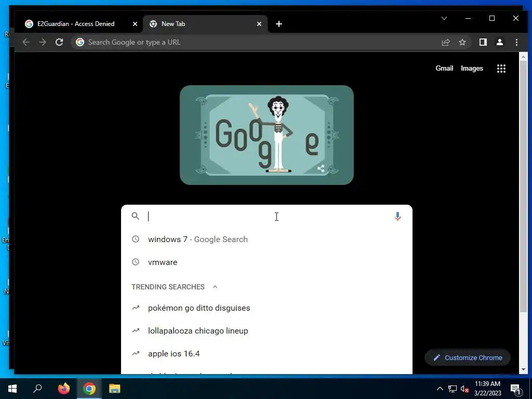The width and height of the screenshot is (532, 399).
Task: Select trending 'pokémon go ditto disguises'
Action: pyautogui.click(x=267, y=308)
